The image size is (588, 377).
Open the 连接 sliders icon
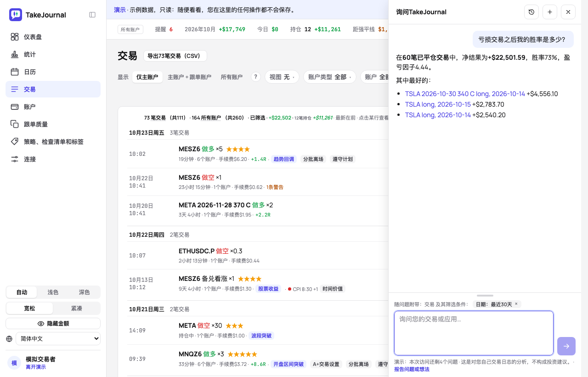[x=15, y=159]
